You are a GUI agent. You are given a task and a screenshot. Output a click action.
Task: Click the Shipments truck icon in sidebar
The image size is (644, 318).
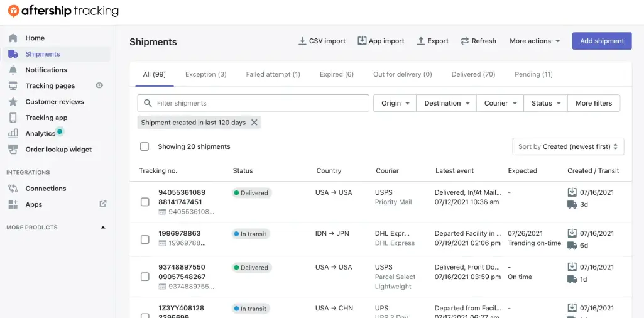[x=13, y=54]
